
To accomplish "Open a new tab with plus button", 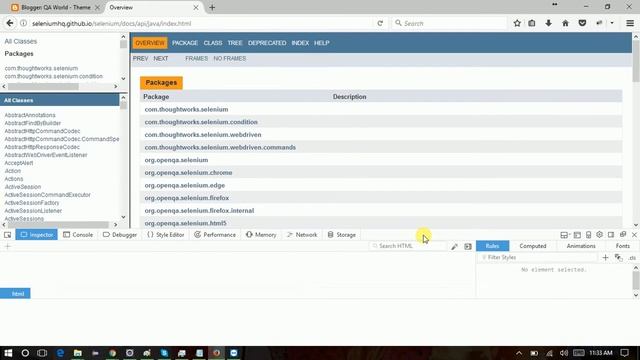I will coord(212,7).
